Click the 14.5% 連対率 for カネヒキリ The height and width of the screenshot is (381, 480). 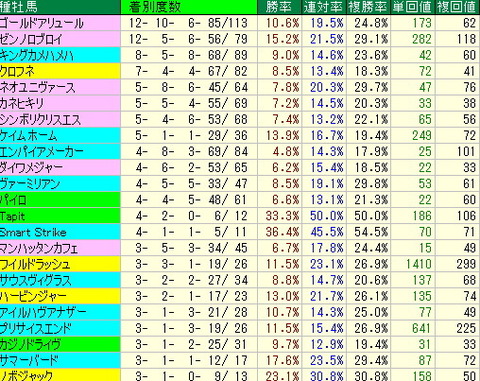point(327,103)
